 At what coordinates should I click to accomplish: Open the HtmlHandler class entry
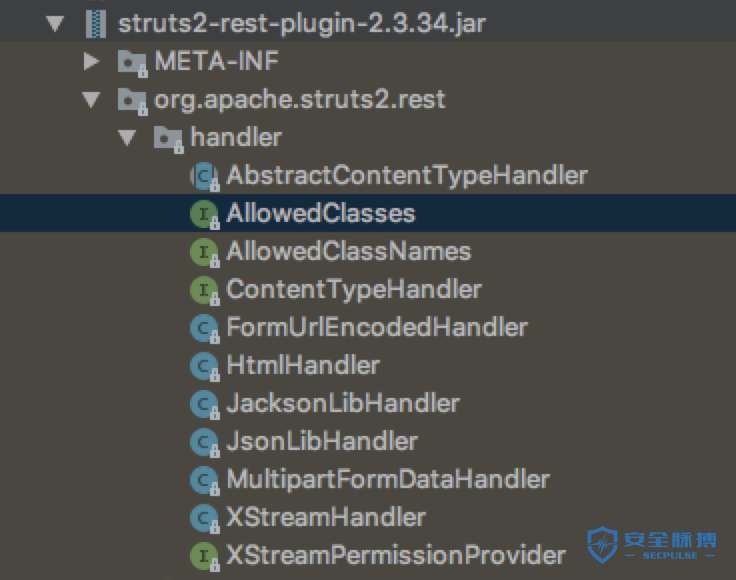303,365
